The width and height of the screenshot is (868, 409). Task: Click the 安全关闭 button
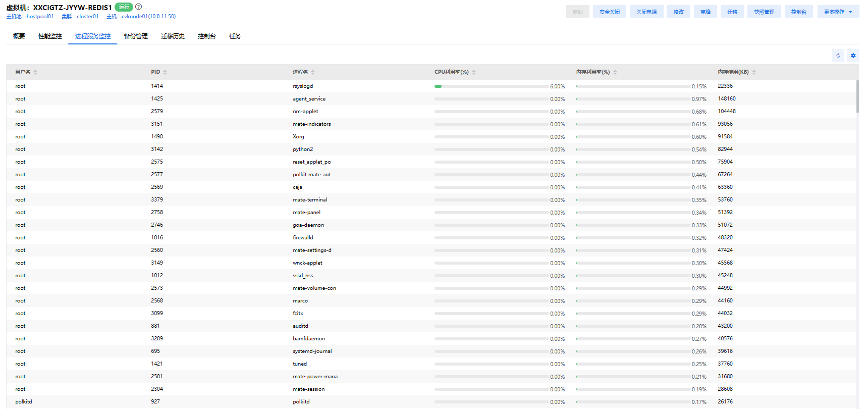click(x=610, y=12)
